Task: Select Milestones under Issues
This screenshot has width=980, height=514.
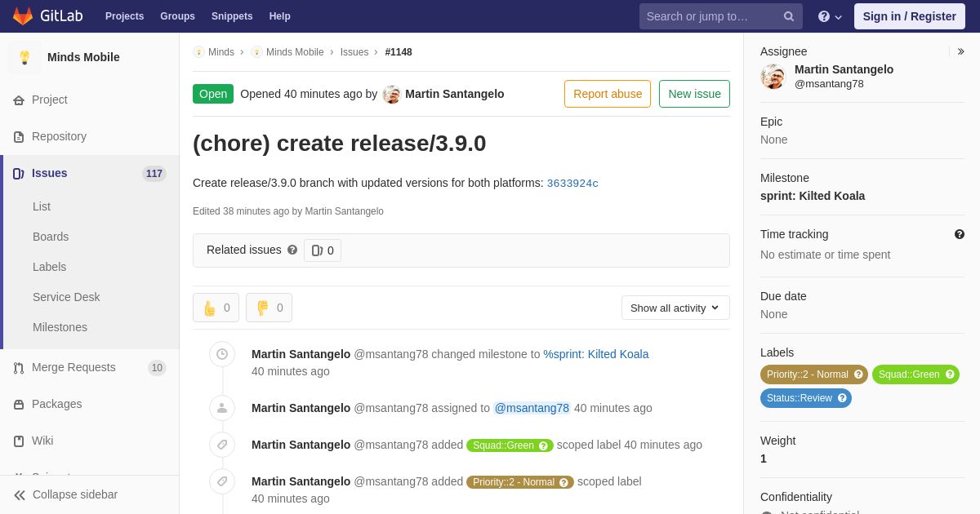Action: [x=60, y=327]
